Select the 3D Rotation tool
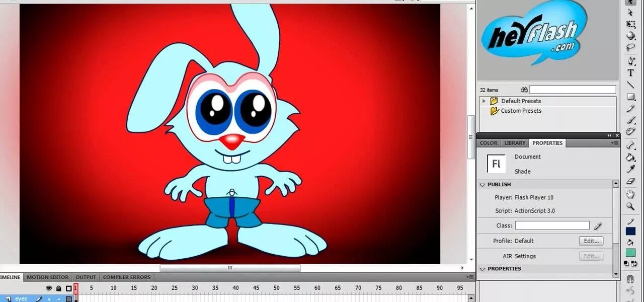 pos(630,36)
